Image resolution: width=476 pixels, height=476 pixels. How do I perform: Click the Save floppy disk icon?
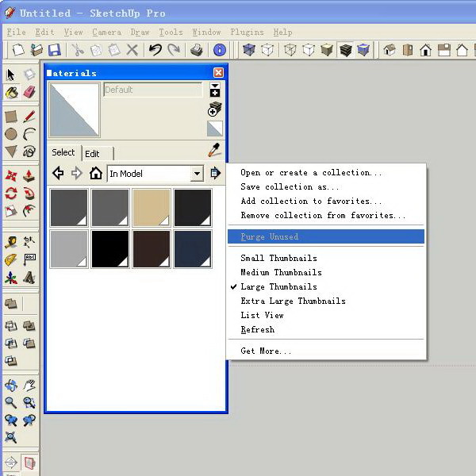pyautogui.click(x=55, y=50)
